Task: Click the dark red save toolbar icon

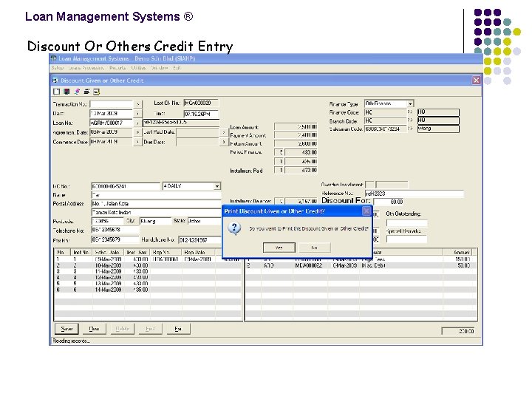Action: pyautogui.click(x=66, y=92)
